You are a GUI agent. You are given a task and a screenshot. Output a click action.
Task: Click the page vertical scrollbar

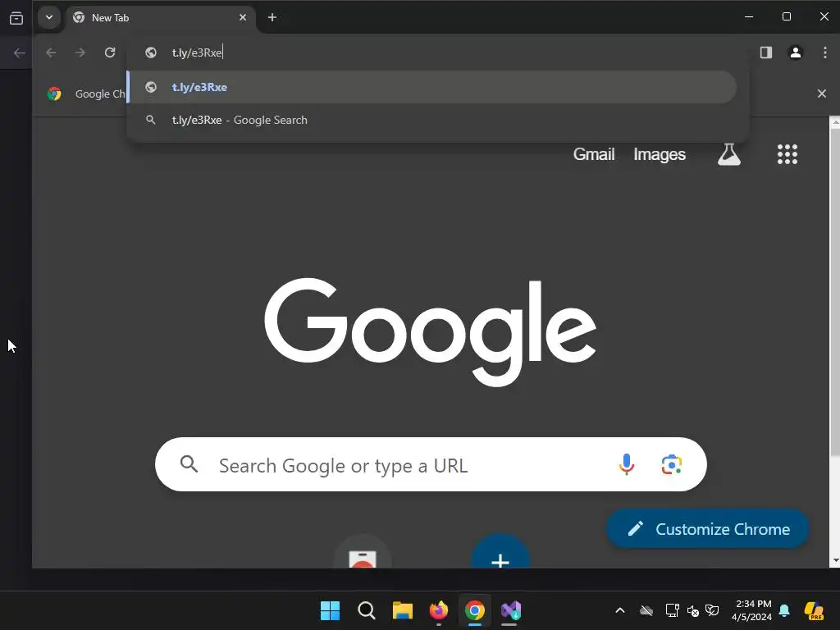click(x=834, y=292)
